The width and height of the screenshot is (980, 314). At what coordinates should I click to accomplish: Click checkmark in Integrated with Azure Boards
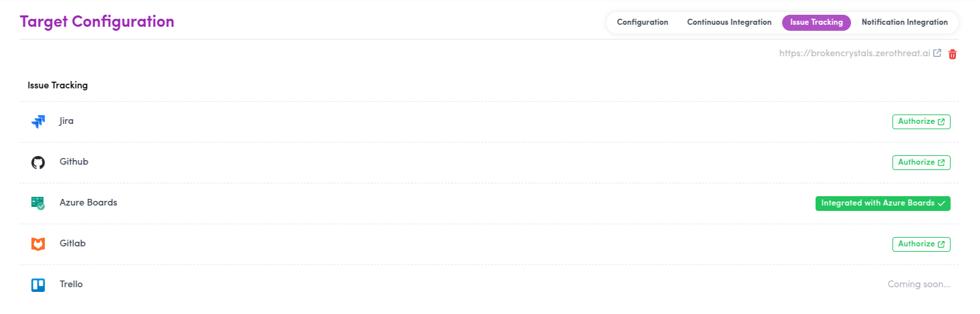tap(941, 203)
